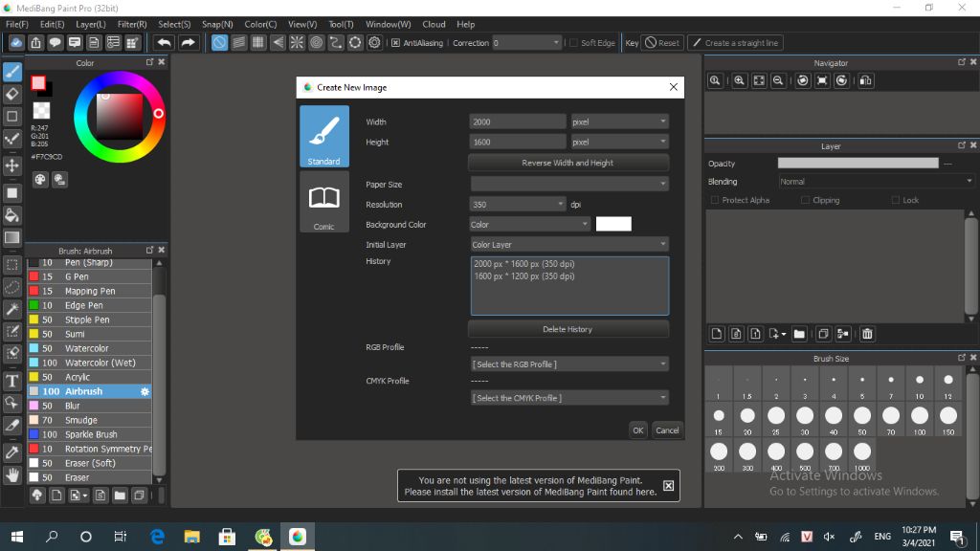Open the Paper Size dropdown

[569, 185]
